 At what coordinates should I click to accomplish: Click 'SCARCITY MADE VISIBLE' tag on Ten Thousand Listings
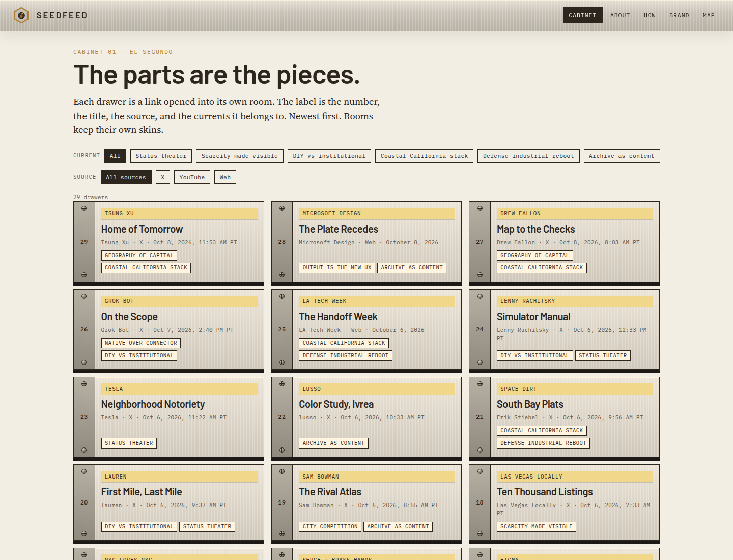click(x=537, y=527)
